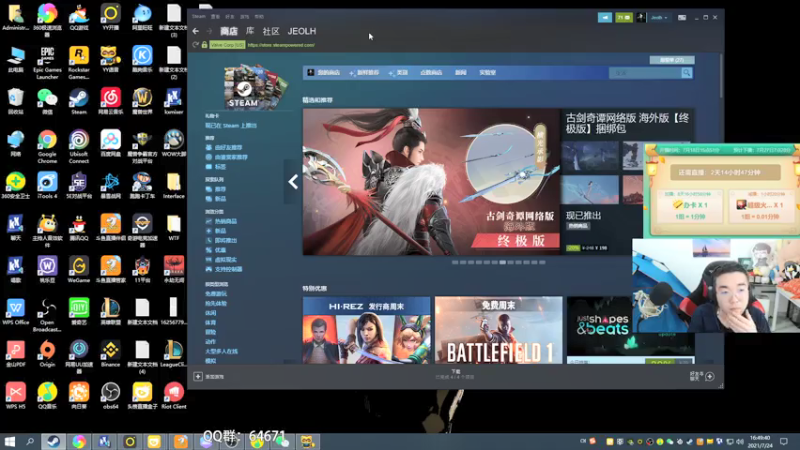Click Steam's forward navigation arrow
The height and width of the screenshot is (450, 800).
tap(209, 31)
